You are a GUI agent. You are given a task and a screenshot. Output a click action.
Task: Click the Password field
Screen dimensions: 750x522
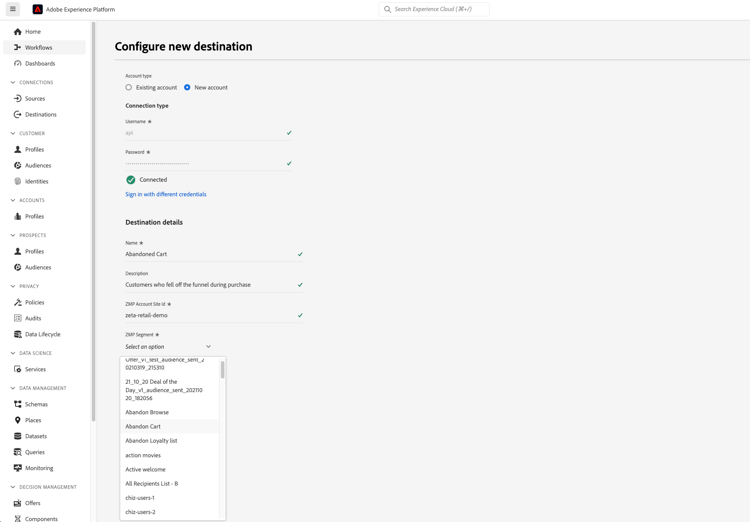[209, 164]
